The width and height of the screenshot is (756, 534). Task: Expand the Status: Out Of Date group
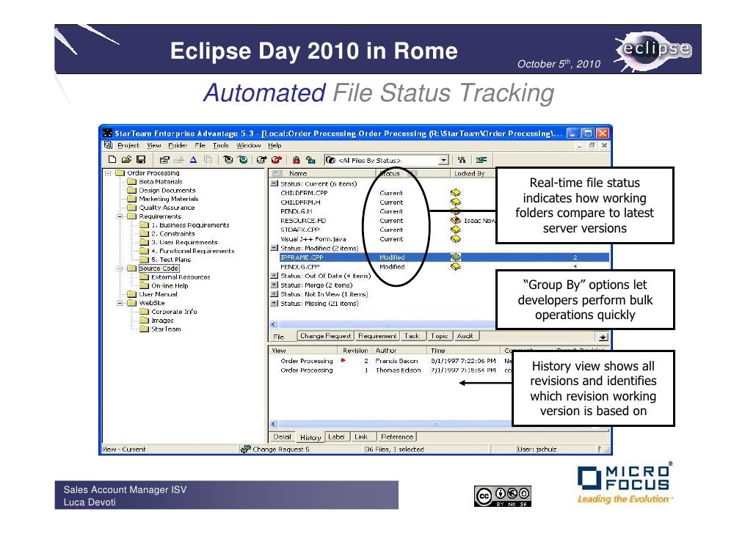pyautogui.click(x=275, y=276)
